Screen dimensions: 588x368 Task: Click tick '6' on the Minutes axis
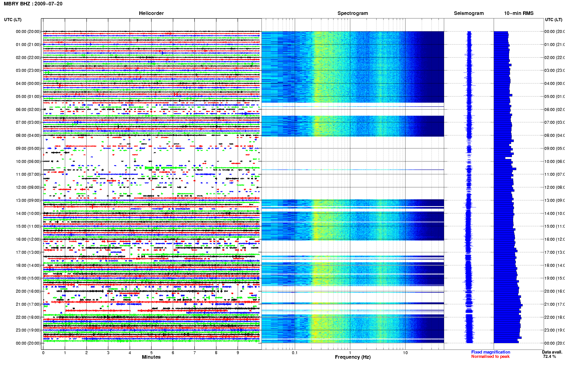173,353
